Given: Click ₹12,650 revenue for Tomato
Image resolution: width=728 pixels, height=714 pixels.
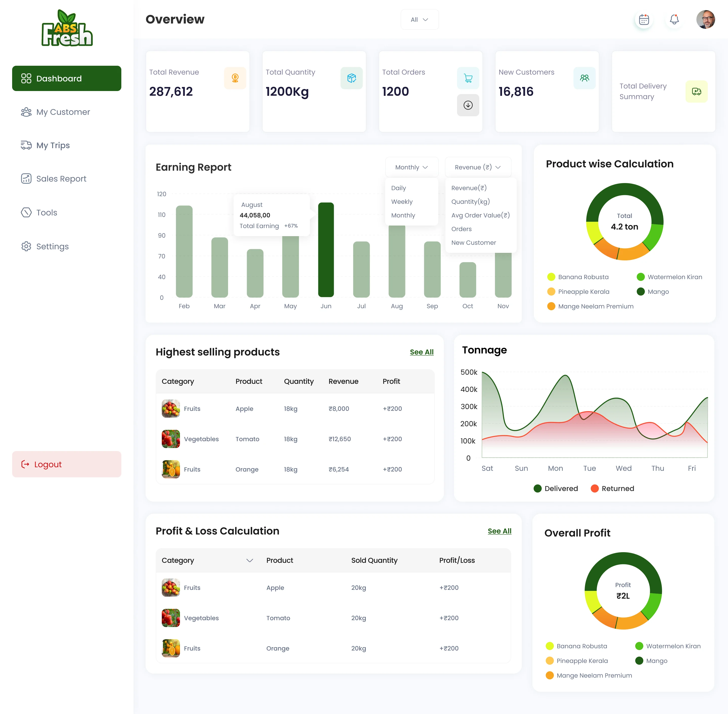Looking at the screenshot, I should [x=340, y=439].
